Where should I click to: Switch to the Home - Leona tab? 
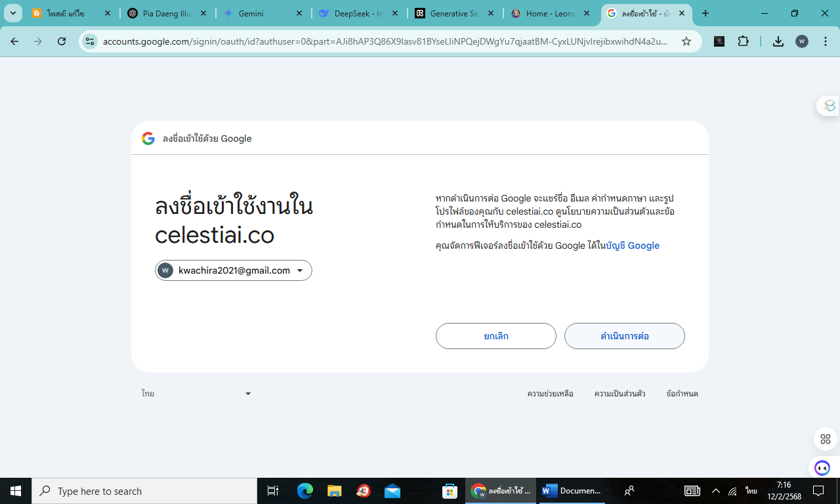coord(551,13)
